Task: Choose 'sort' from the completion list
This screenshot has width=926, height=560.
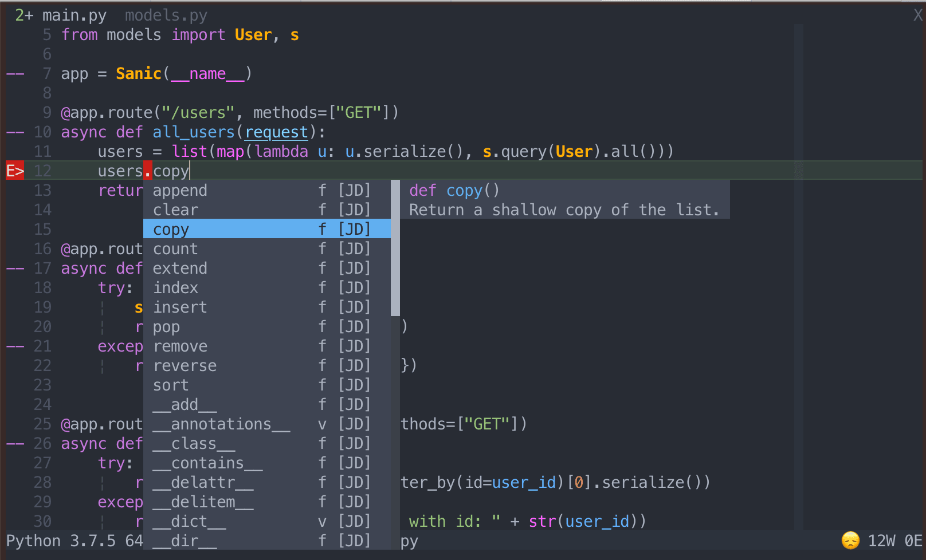Action: (170, 385)
